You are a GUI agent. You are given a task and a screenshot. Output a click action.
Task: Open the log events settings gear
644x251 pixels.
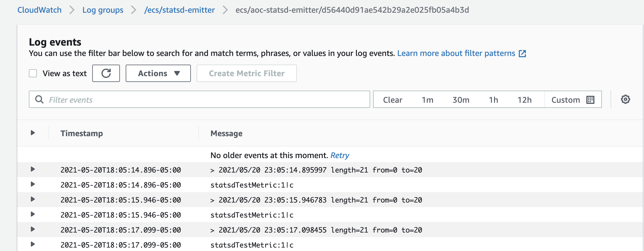coord(625,100)
